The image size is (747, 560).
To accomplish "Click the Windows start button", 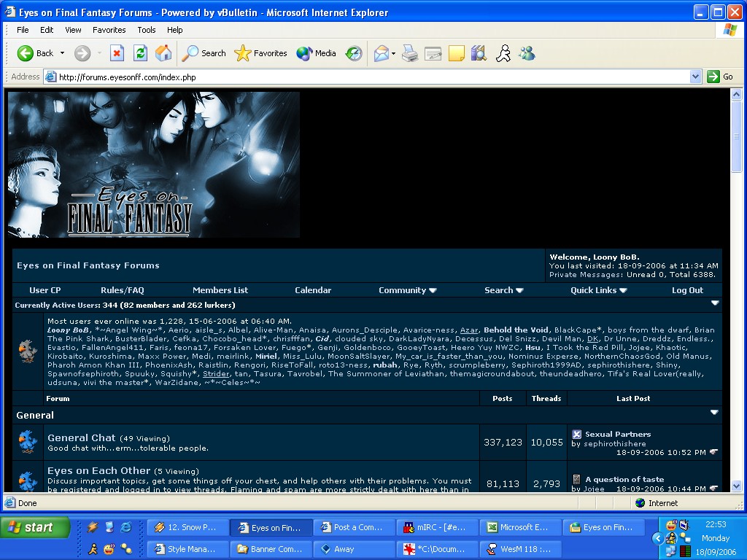I will pyautogui.click(x=35, y=527).
